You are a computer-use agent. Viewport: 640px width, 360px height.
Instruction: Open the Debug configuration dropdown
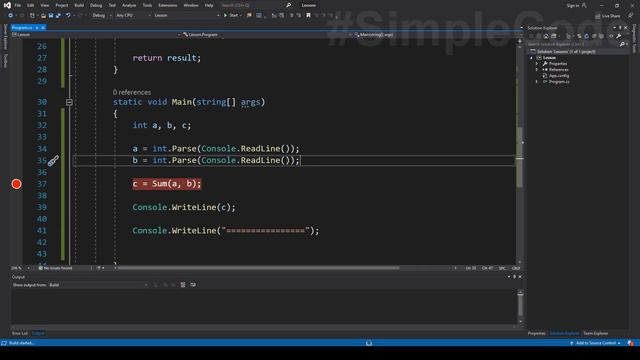click(101, 16)
